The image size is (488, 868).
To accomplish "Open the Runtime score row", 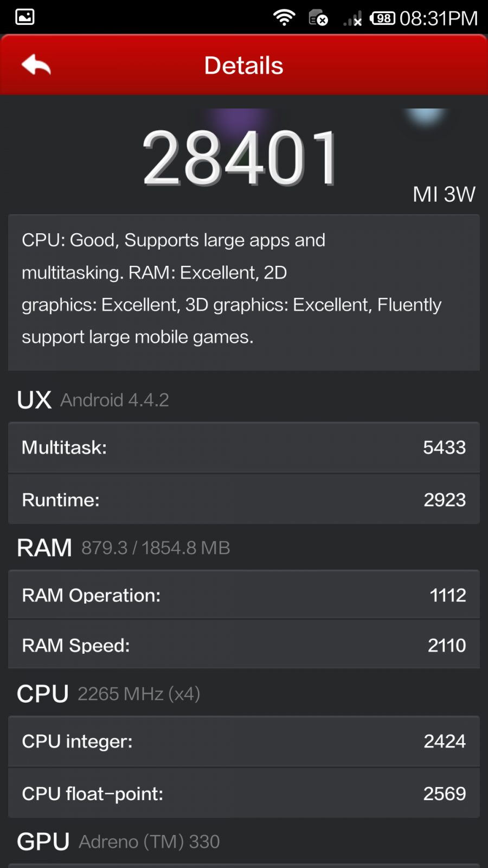I will tap(243, 500).
